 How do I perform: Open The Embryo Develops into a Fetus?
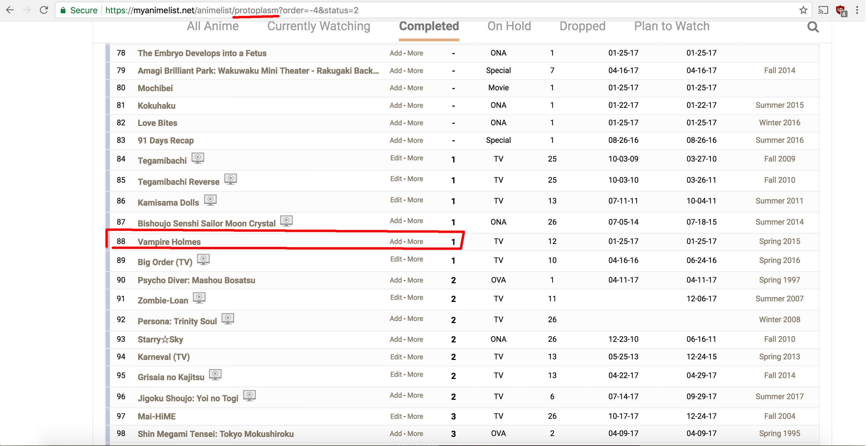point(202,53)
